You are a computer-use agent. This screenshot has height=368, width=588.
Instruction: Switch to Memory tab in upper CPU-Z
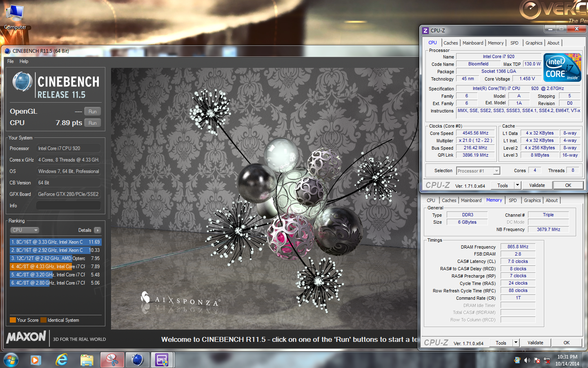coord(496,43)
